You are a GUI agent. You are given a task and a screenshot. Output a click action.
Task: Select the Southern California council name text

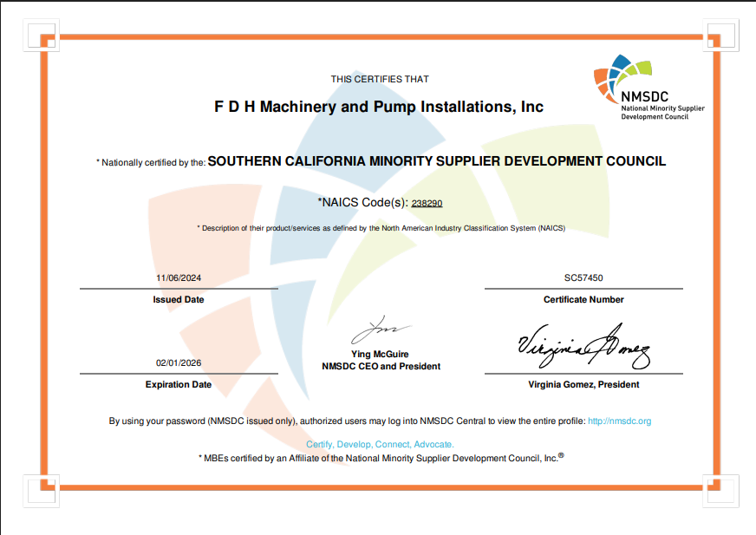coord(438,160)
